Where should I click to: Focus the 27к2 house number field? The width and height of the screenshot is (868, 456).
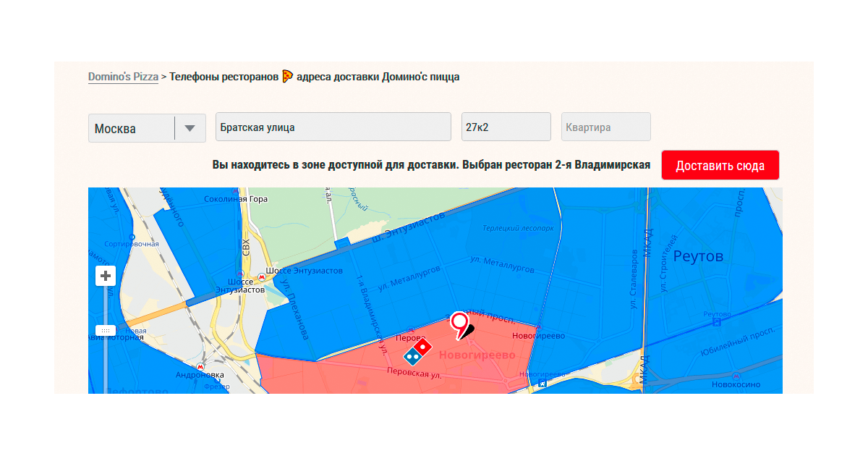point(506,127)
